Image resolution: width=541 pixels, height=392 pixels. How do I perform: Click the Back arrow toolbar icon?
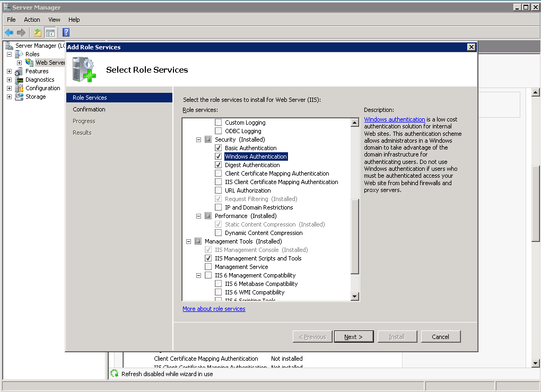(9, 32)
